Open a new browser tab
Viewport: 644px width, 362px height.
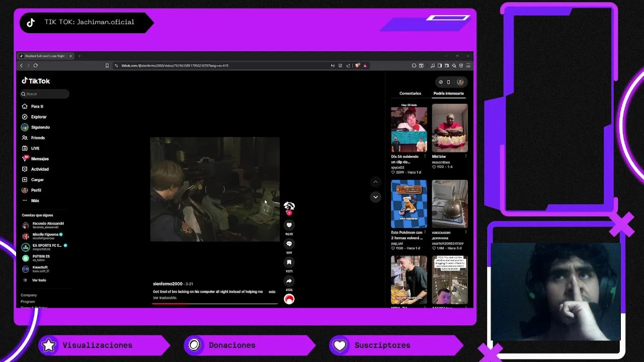[x=79, y=56]
